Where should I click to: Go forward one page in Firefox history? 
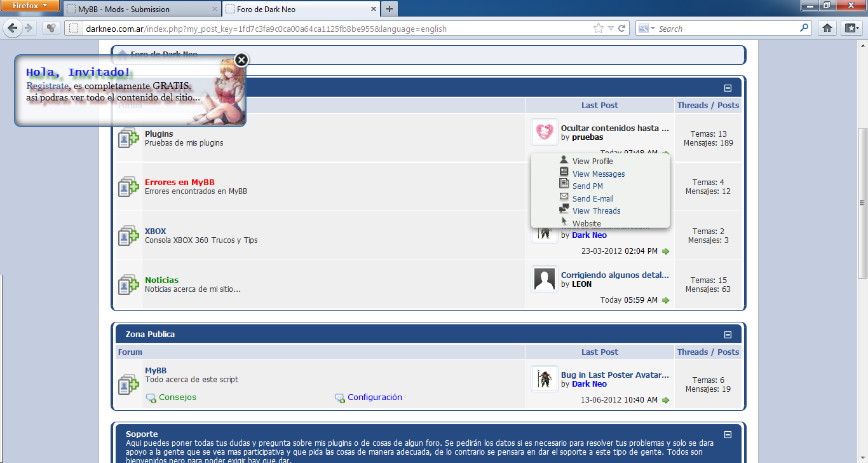pyautogui.click(x=29, y=28)
